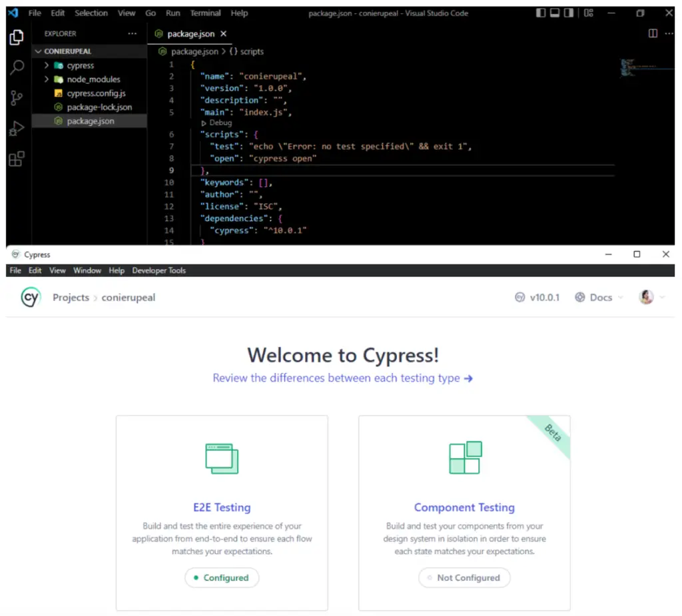The height and width of the screenshot is (616, 682).
Task: Click the Cypress logo in header
Action: click(31, 298)
